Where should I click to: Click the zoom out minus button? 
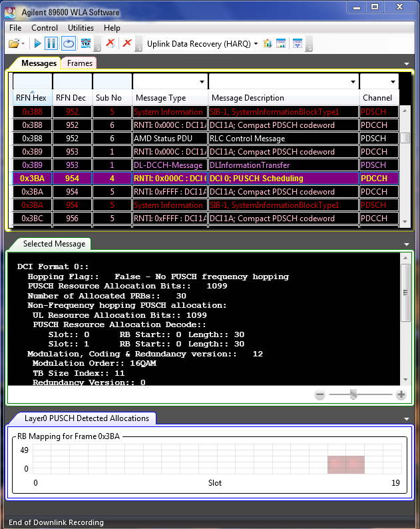tap(320, 395)
